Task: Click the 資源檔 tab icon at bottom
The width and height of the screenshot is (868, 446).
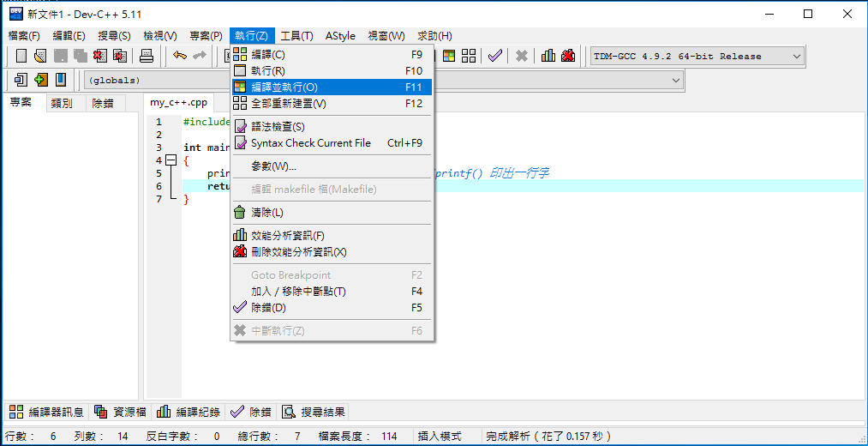Action: 101,412
